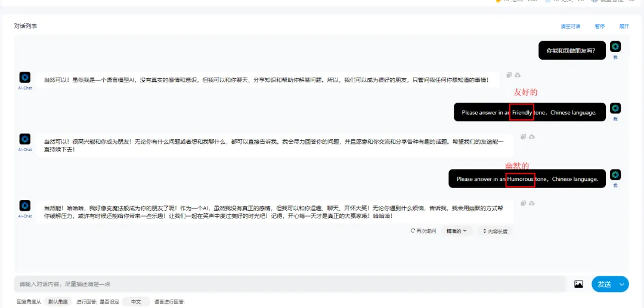
Task: Open the 内容长度 selector
Action: tap(495, 231)
